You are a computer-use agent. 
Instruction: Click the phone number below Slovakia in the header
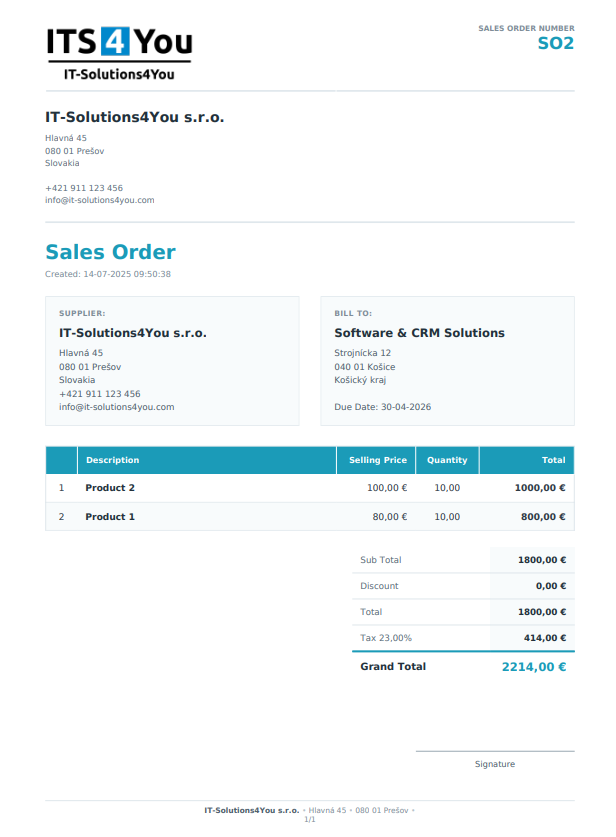pyautogui.click(x=84, y=188)
